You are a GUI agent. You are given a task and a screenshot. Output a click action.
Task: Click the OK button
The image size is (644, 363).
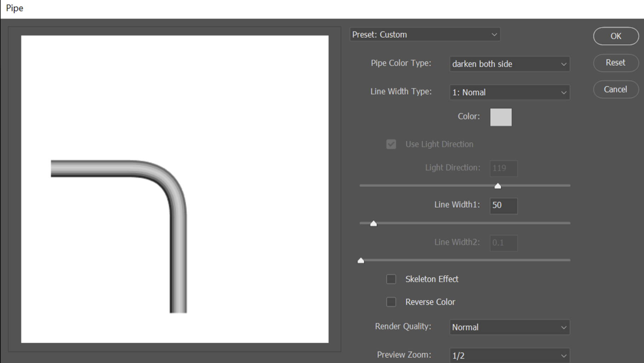coord(616,36)
